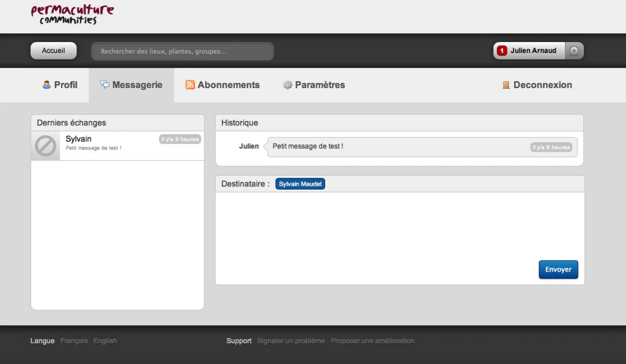Click the Profil person icon
This screenshot has width=626, height=364.
[x=47, y=85]
